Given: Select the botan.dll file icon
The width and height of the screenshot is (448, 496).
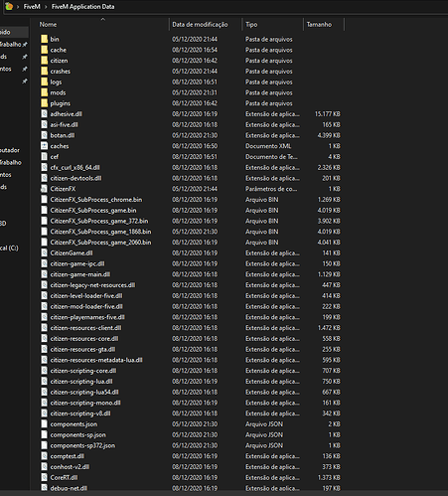Looking at the screenshot, I should [x=45, y=135].
